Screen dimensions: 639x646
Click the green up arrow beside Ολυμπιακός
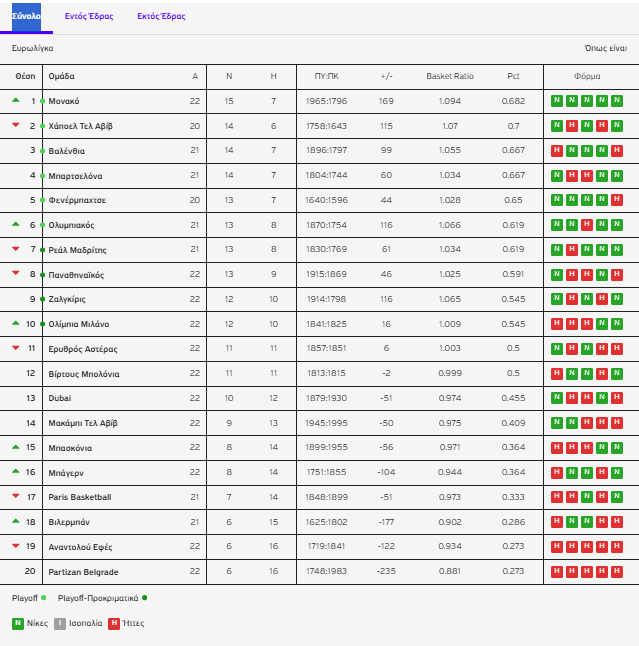pyautogui.click(x=15, y=225)
